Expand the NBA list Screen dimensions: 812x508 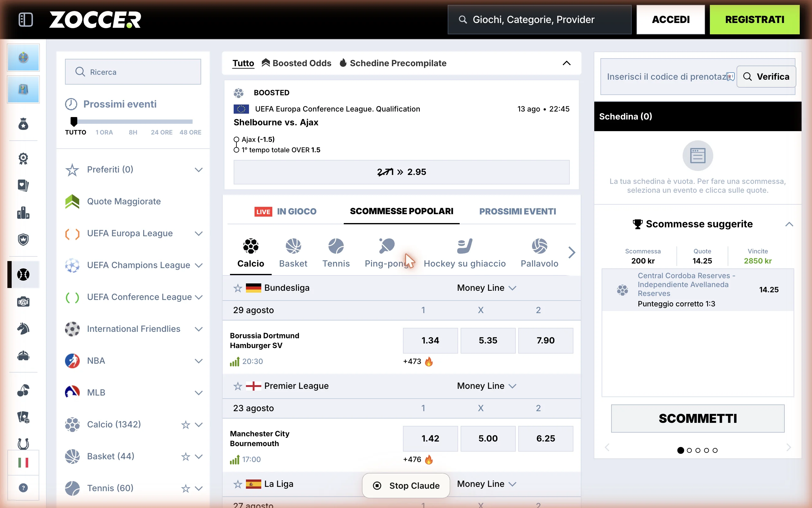(199, 361)
